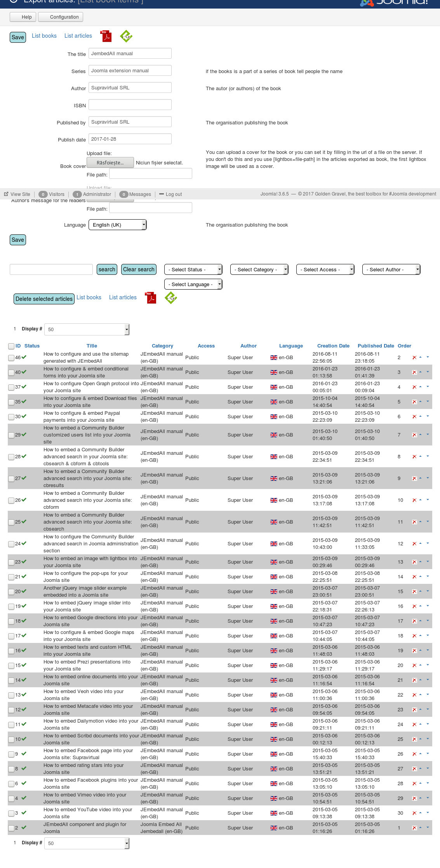Remove article order 2 with red X
This screenshot has height=868, width=440.
coord(414,358)
